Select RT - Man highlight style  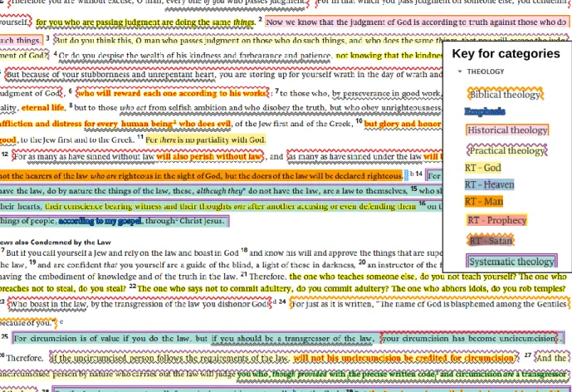[484, 202]
